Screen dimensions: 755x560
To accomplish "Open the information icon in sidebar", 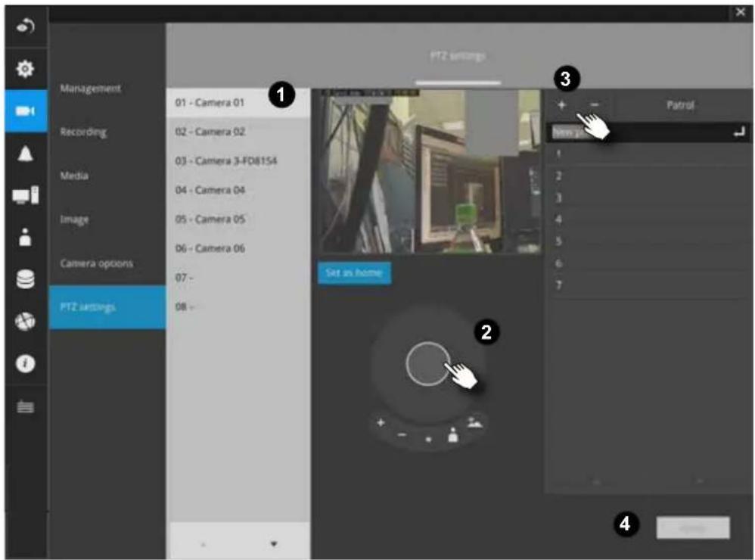I will tap(25, 363).
